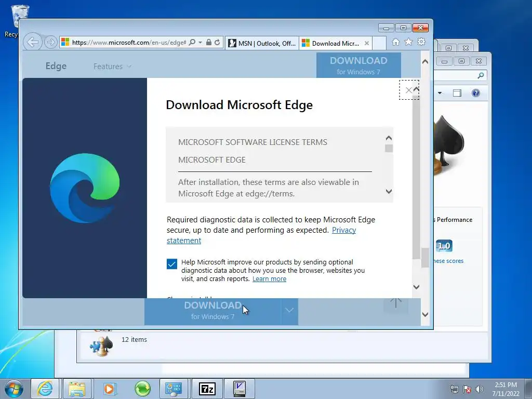Click the dialog's bottom scroll down arrow
Screen dimensions: 532x399
(416, 287)
